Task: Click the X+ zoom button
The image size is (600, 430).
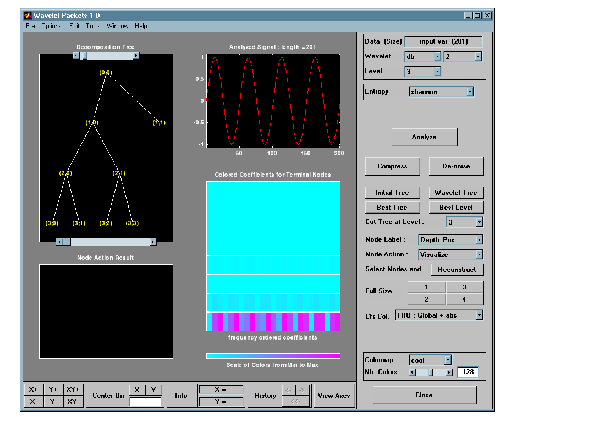Action: tap(32, 388)
